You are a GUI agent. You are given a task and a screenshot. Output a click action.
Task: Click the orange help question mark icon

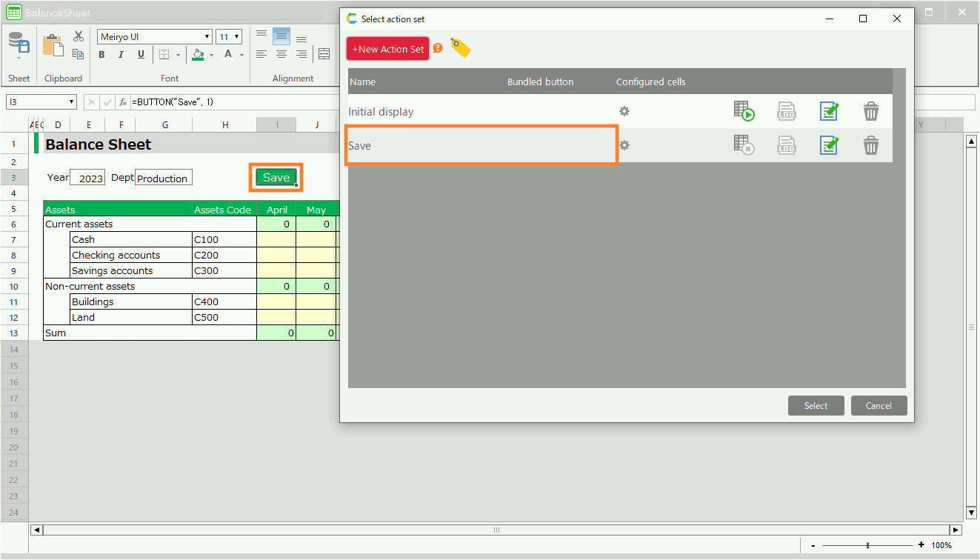pyautogui.click(x=438, y=48)
